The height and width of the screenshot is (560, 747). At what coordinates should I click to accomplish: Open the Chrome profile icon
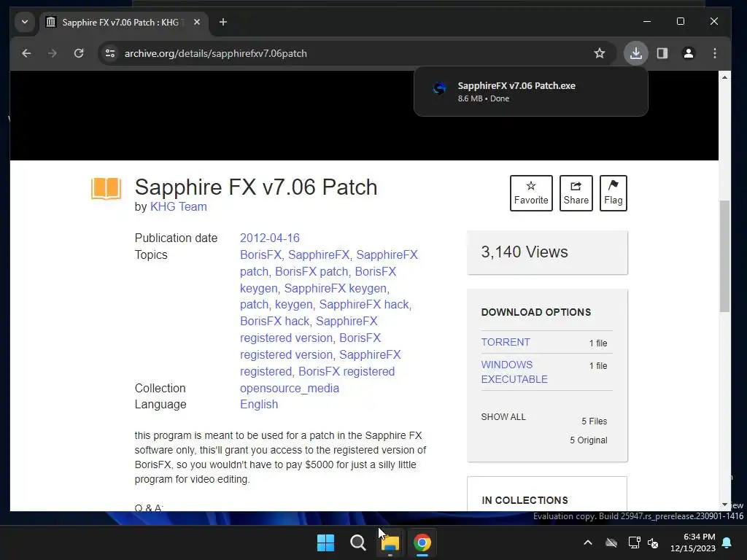(689, 53)
